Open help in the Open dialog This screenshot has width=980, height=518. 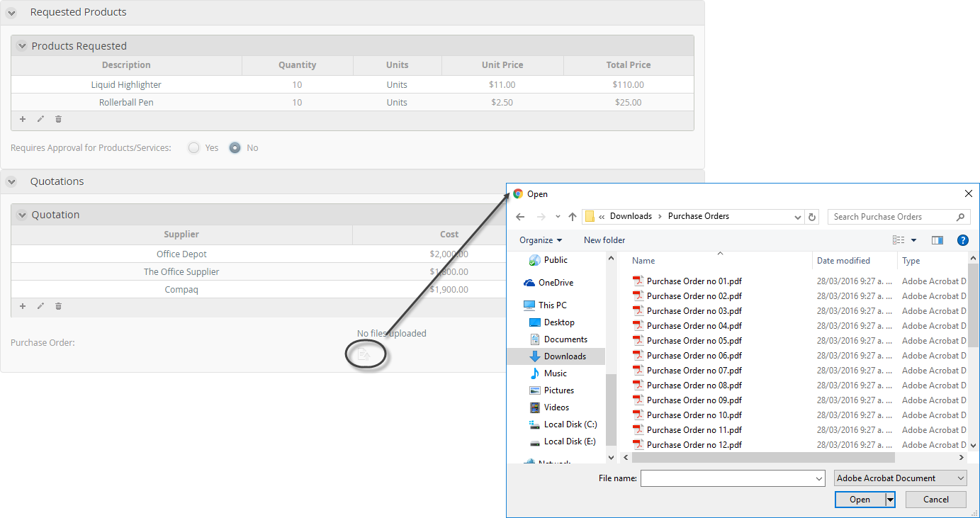[x=962, y=240]
